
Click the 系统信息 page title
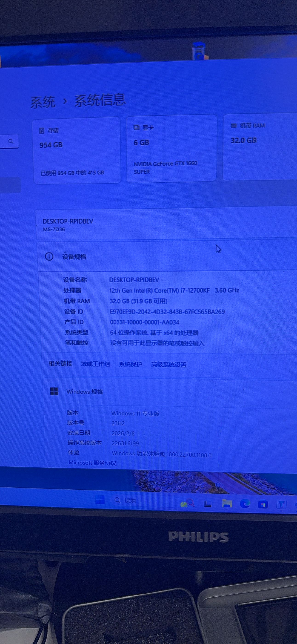click(x=100, y=100)
